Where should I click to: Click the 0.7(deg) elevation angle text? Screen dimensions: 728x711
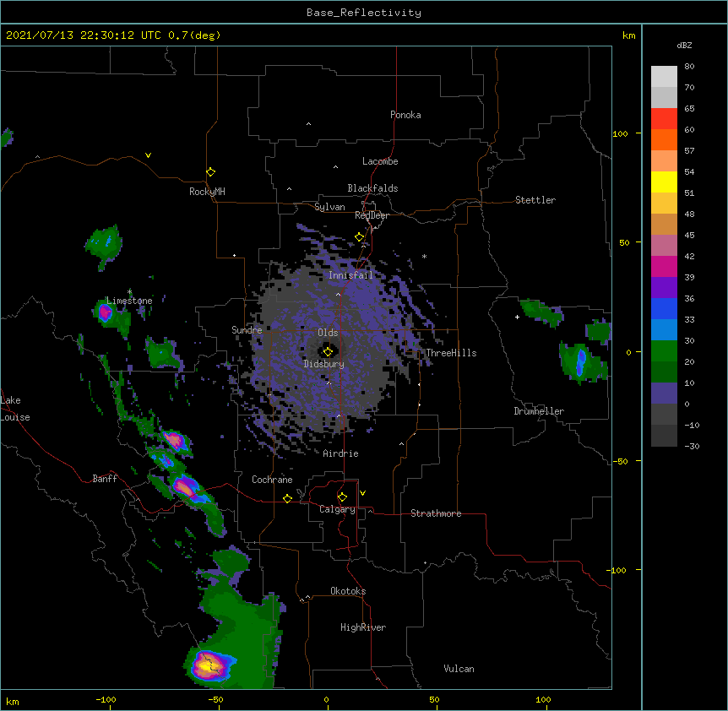pos(194,35)
